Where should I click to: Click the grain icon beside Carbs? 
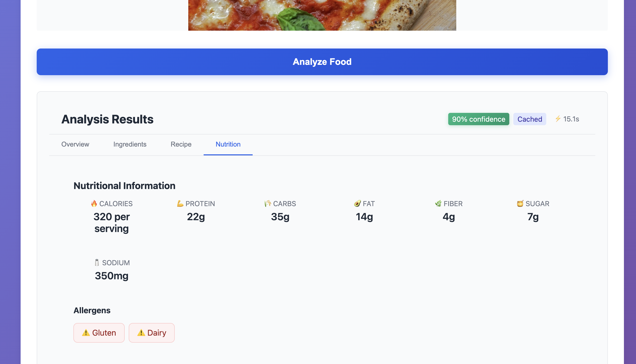click(x=267, y=203)
